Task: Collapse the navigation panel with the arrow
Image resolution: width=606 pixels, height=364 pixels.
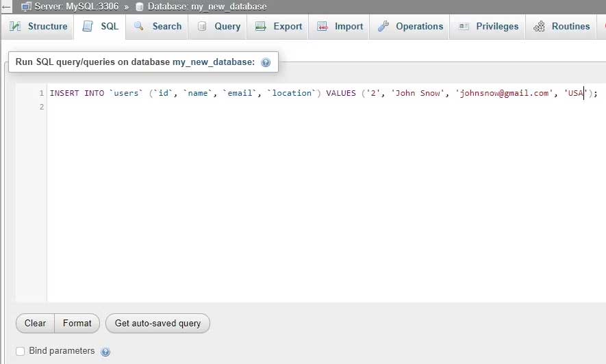Action: [6, 7]
